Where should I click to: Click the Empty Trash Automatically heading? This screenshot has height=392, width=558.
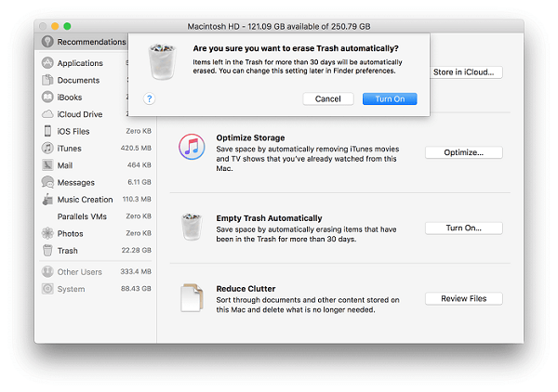pos(269,218)
